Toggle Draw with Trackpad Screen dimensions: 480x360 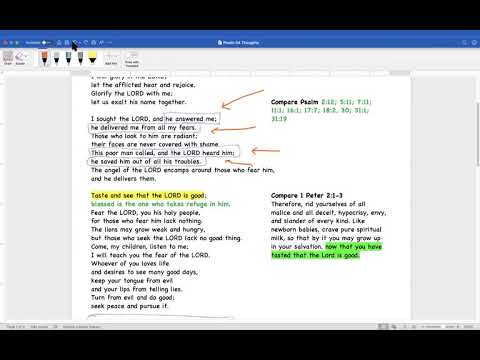pos(132,59)
